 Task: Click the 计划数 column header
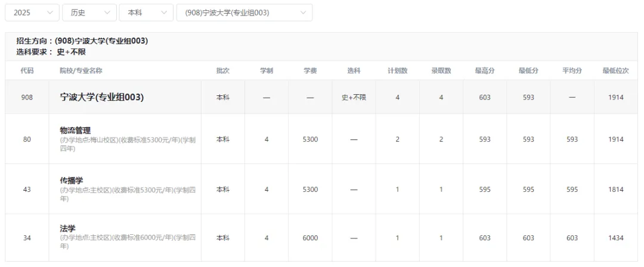pos(398,71)
